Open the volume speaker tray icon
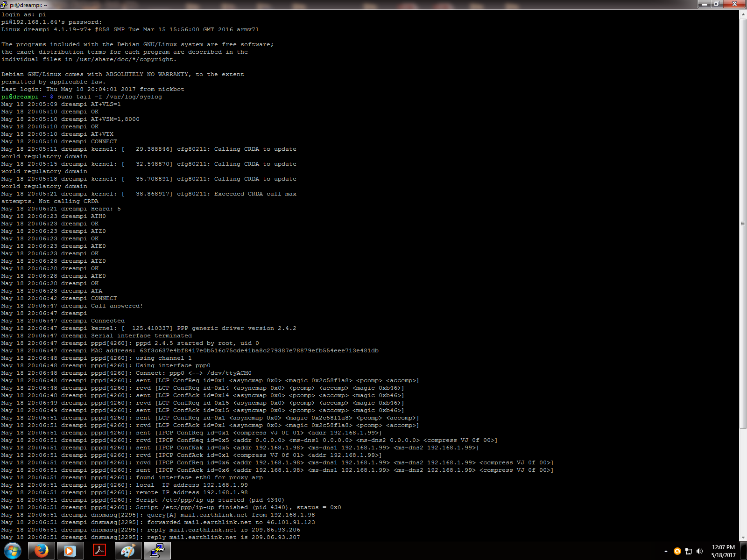 (x=699, y=551)
